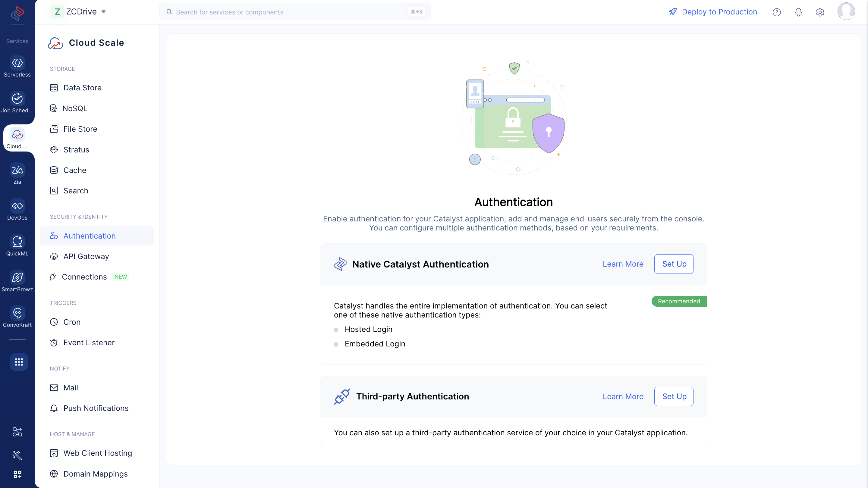Open the integrations icon in bottom rail
This screenshot has width=868, height=488.
tap(17, 432)
